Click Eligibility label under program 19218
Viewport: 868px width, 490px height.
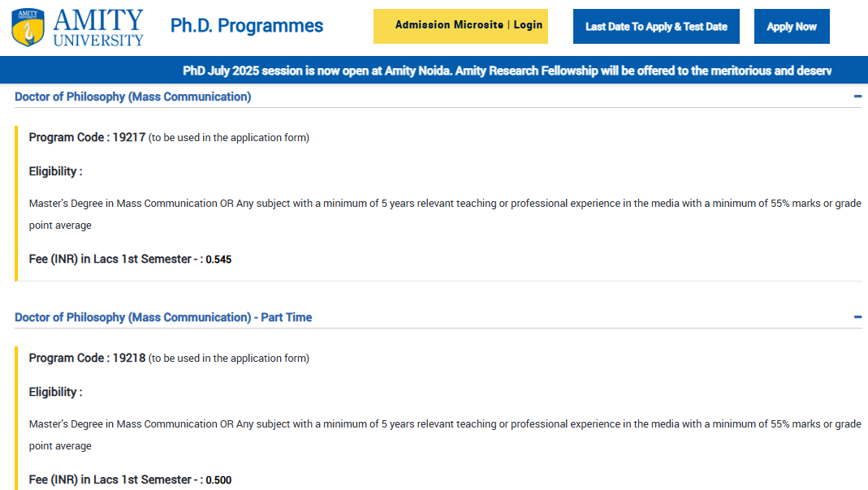pos(55,392)
